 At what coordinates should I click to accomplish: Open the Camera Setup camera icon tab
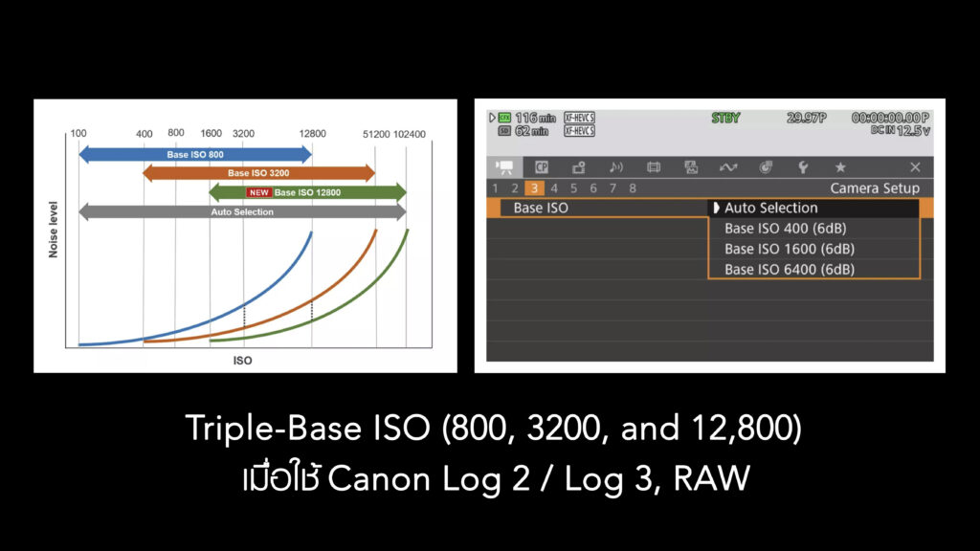point(503,167)
